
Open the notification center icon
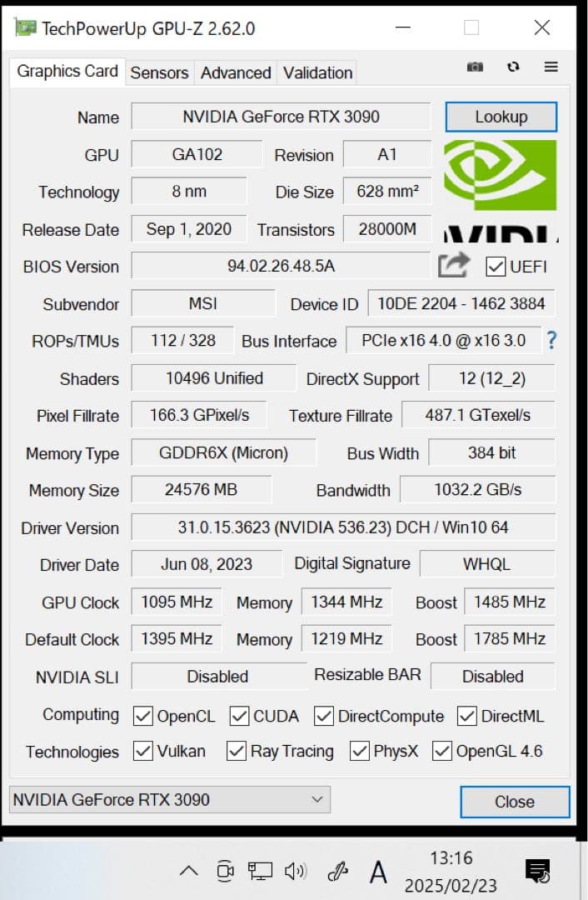click(x=537, y=872)
